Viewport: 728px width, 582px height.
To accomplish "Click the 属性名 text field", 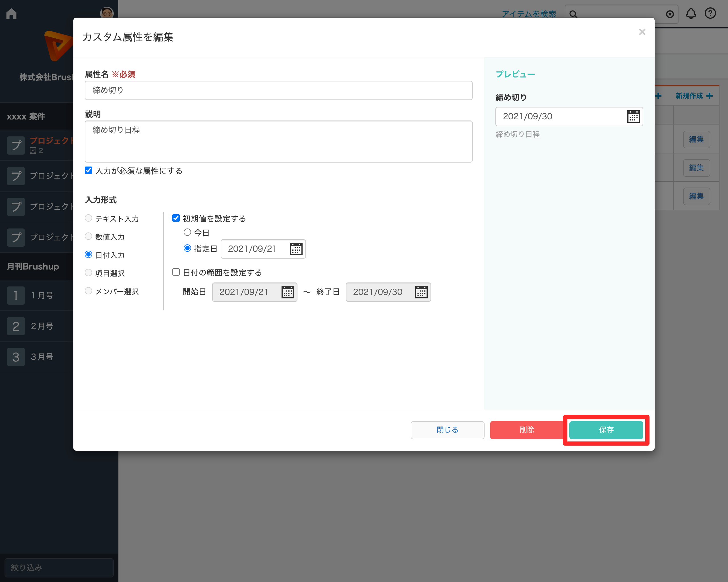I will (278, 90).
